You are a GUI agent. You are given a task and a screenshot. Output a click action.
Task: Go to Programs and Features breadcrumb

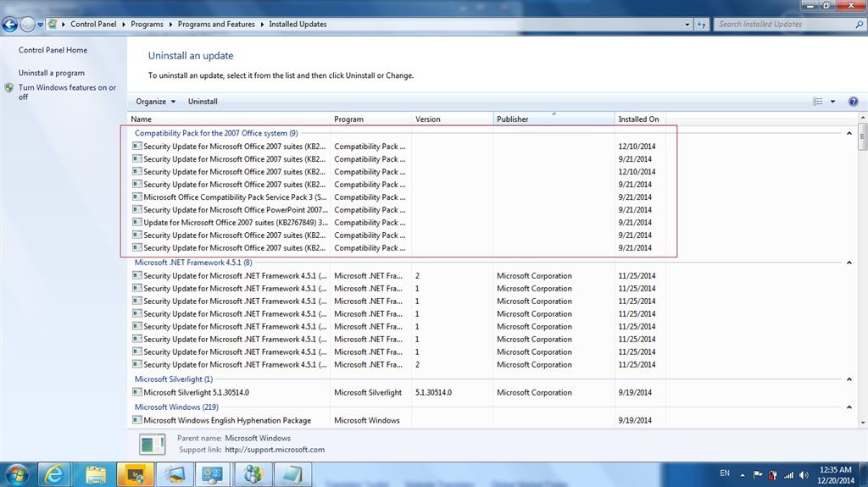pos(216,25)
